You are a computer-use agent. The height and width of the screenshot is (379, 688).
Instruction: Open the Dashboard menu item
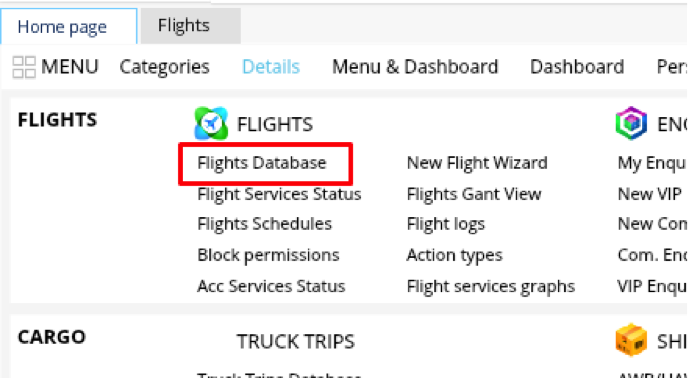coord(577,67)
